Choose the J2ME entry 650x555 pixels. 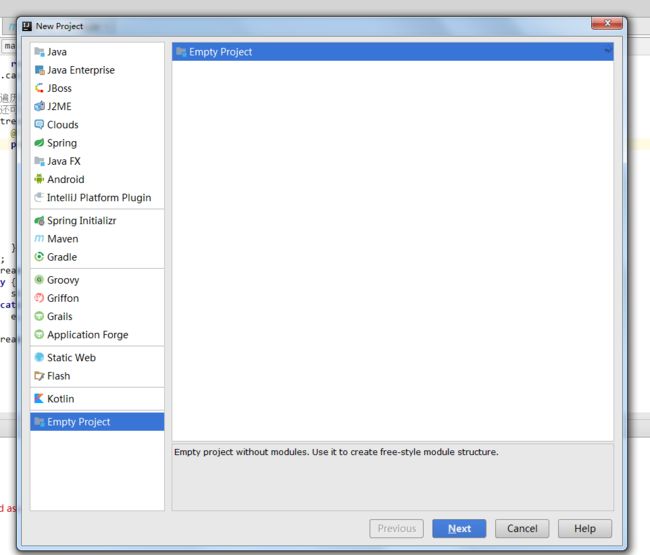coord(97,107)
